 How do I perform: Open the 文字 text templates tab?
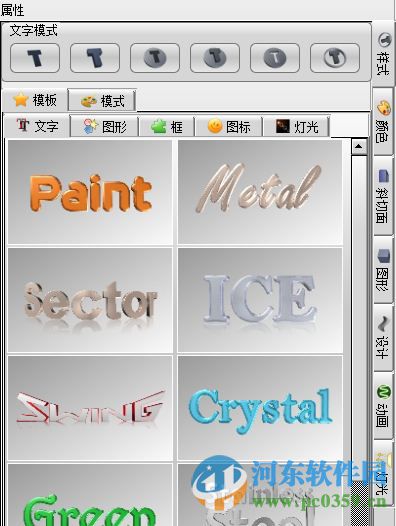pyautogui.click(x=37, y=126)
